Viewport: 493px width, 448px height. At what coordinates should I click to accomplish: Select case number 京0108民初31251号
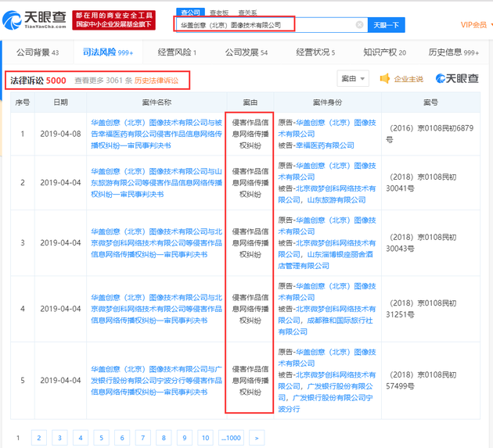[x=421, y=309]
